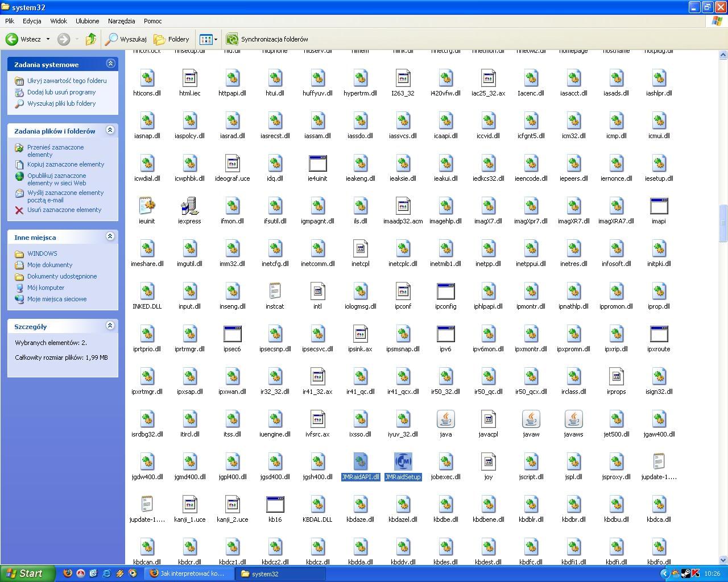Collapse the Inne miejsca panel
Image resolution: width=728 pixels, height=582 pixels.
[x=110, y=236]
